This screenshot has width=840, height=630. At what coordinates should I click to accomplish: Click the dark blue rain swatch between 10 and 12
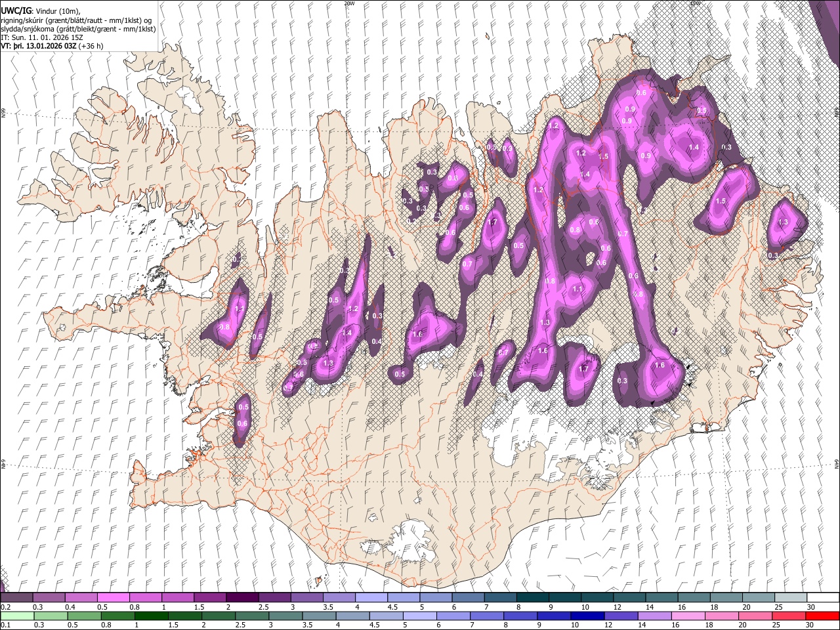point(589,616)
